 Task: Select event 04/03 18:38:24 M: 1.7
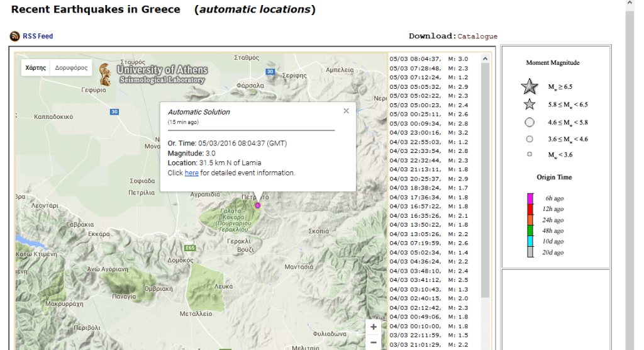click(x=429, y=188)
